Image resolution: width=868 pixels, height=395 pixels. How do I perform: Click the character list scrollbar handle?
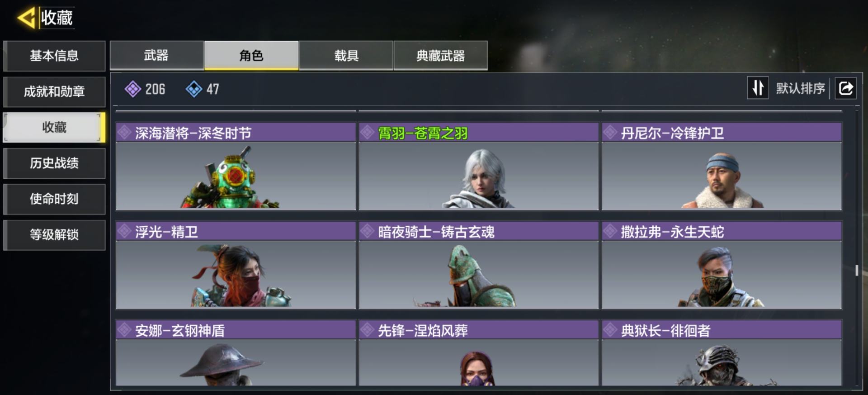tap(857, 270)
